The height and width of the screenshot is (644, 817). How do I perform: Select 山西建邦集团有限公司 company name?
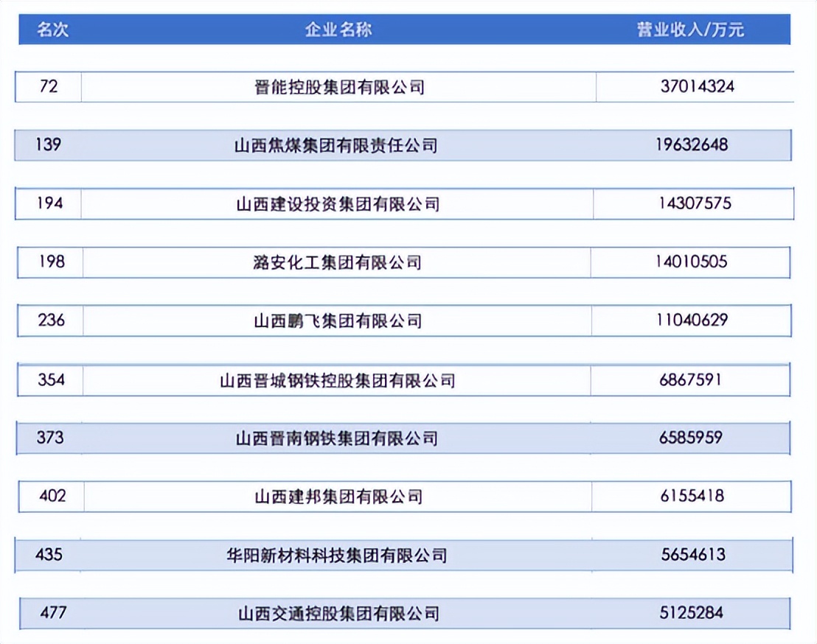pyautogui.click(x=338, y=496)
